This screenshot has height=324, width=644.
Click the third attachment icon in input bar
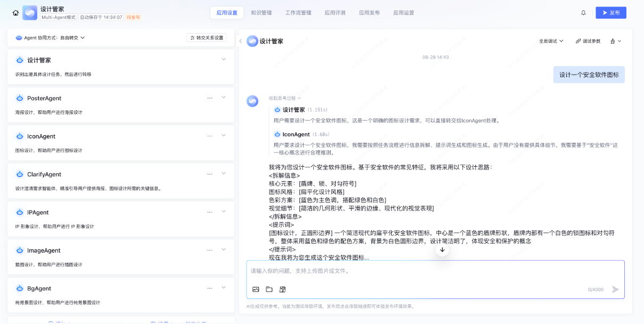282,289
